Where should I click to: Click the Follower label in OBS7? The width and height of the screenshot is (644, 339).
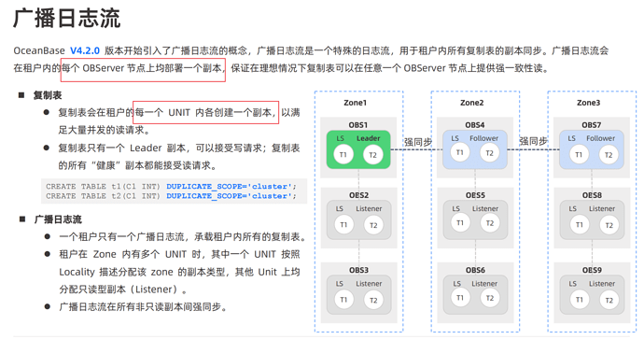click(x=600, y=138)
